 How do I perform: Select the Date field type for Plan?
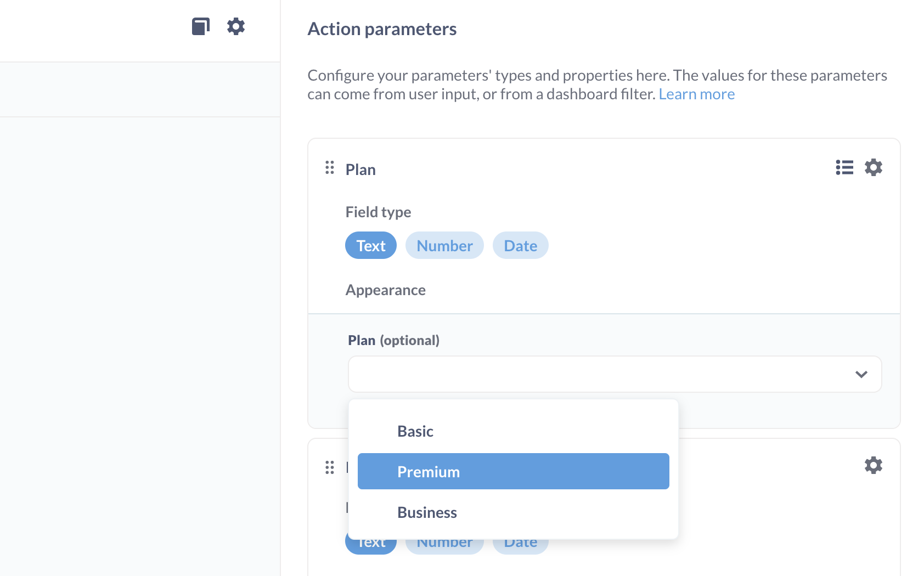click(520, 245)
